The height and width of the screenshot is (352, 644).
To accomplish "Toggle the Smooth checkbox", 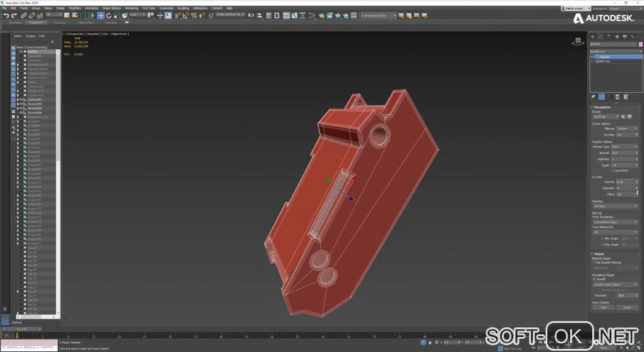I will pyautogui.click(x=594, y=279).
